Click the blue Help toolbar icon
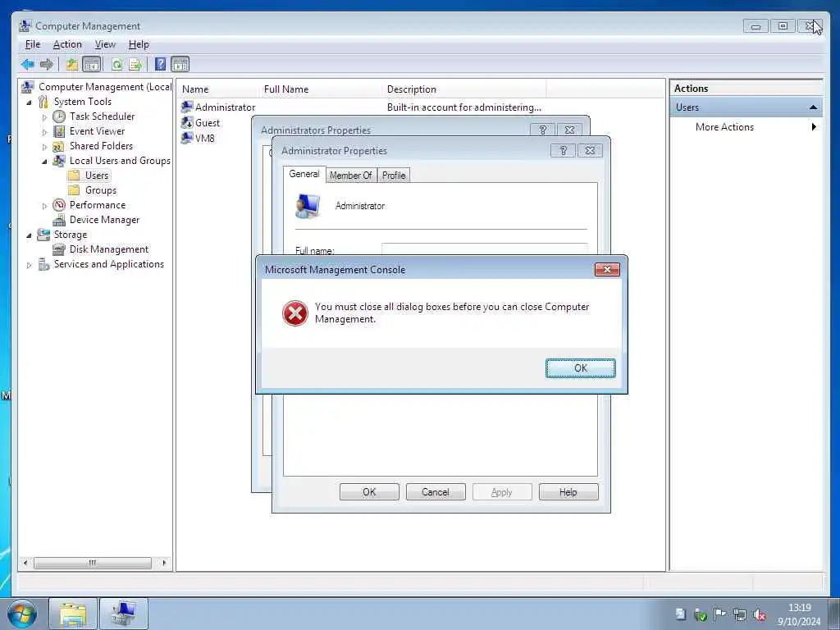 (x=160, y=64)
